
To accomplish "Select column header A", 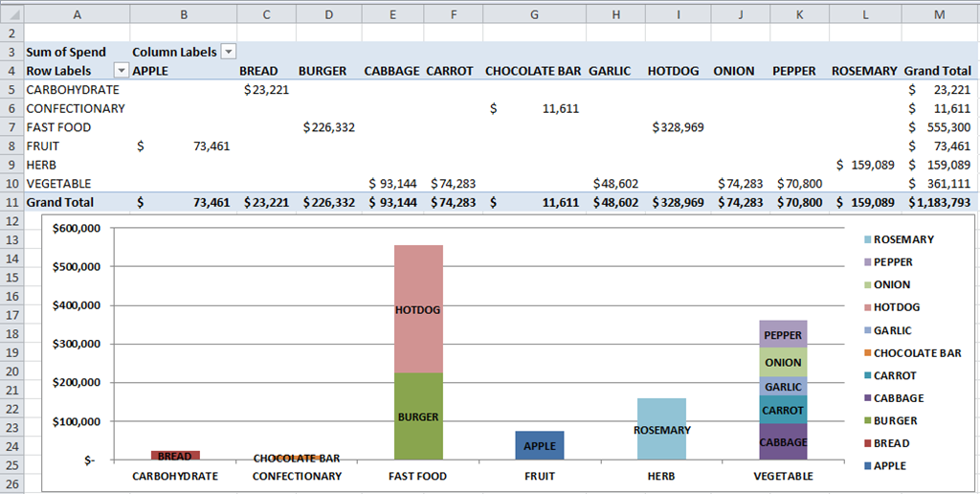I will click(77, 14).
